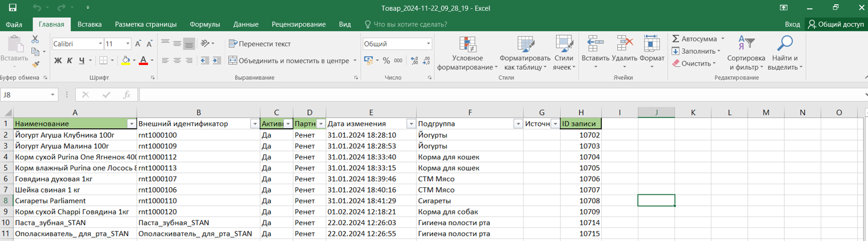Click Sort and Filter (Сортировка и фильтр)

[746, 54]
